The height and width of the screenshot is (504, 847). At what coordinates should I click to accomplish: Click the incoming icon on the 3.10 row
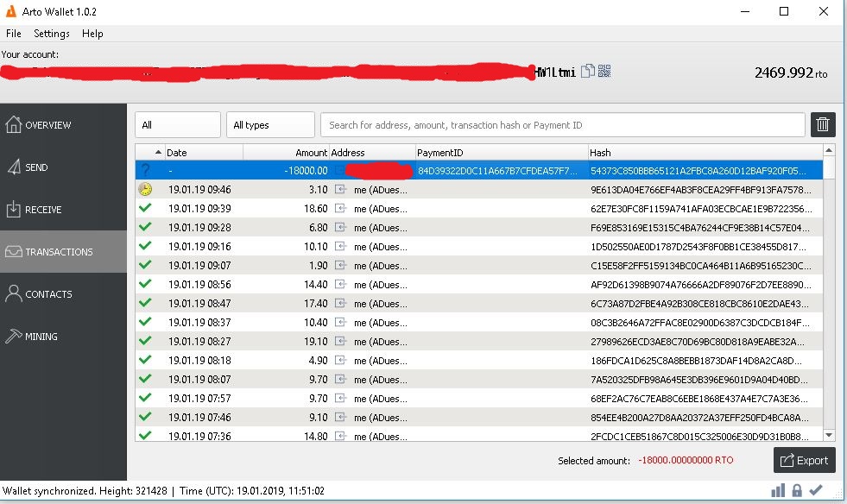coord(340,189)
